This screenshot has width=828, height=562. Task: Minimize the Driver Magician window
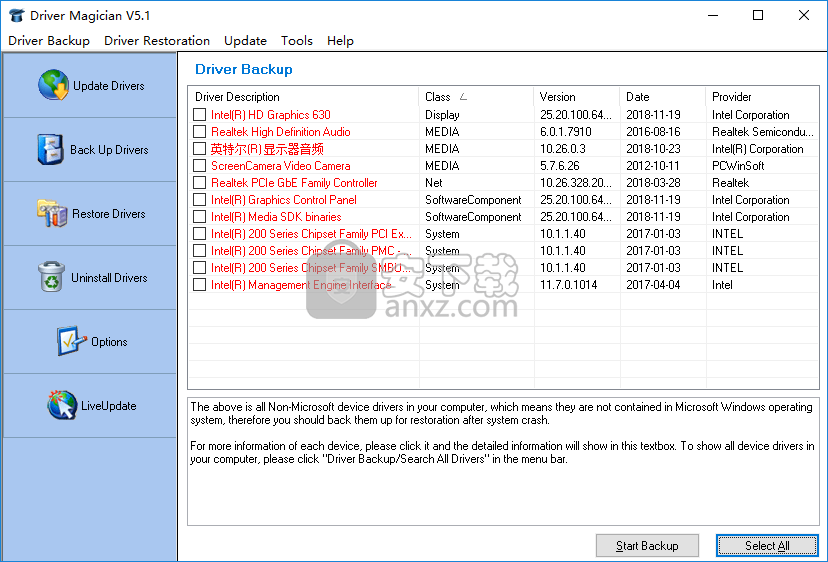713,15
